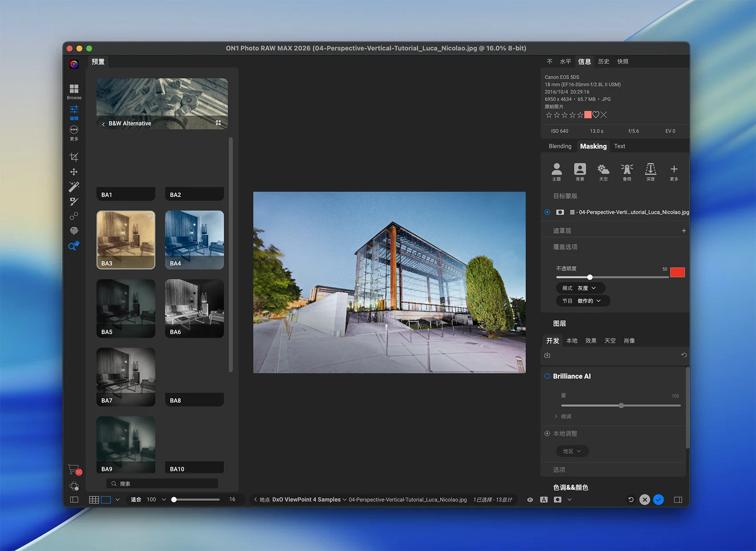Apply the BA4 blue-toned preset thumbnail
756x551 pixels.
tap(194, 240)
